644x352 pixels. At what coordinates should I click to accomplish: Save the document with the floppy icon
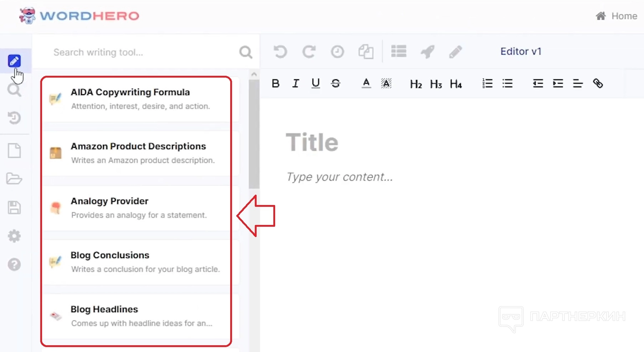(x=14, y=207)
